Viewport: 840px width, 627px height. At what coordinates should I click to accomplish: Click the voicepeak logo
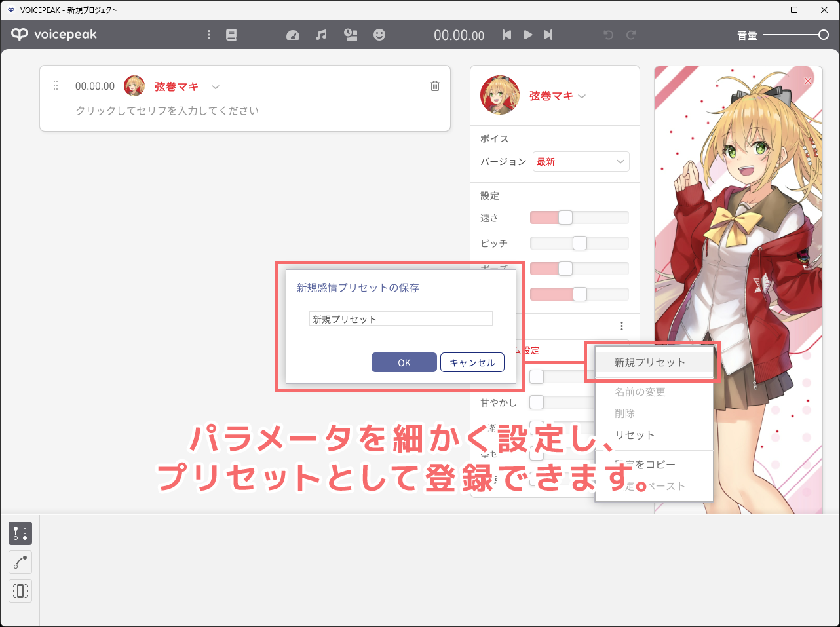tap(54, 35)
